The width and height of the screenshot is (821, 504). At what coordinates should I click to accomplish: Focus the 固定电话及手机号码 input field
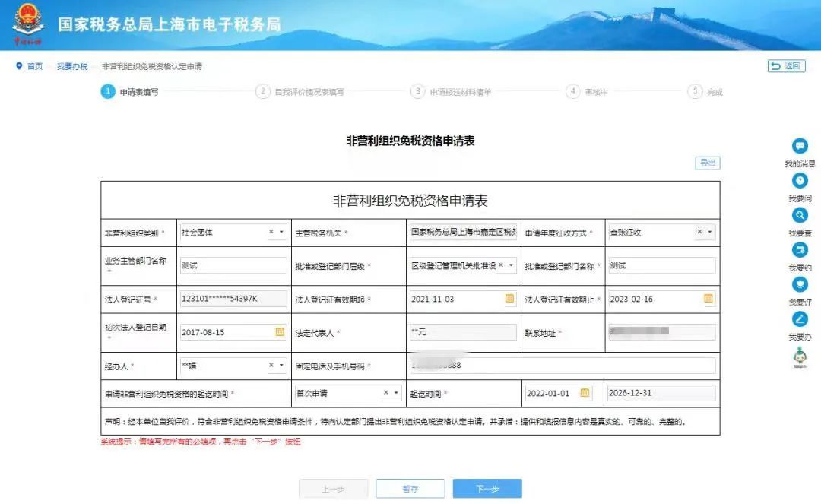click(563, 366)
